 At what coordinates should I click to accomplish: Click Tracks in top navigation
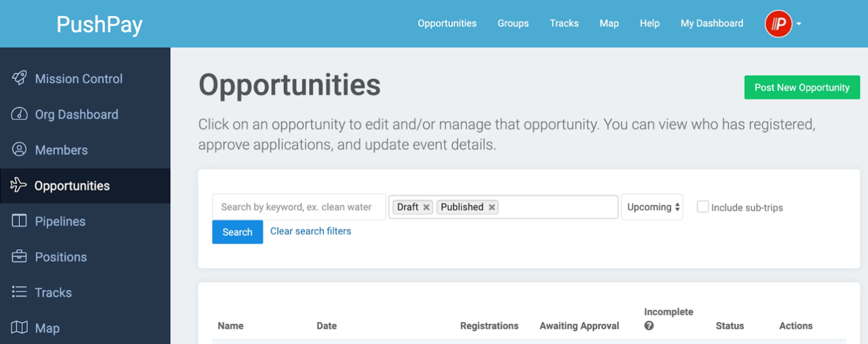pos(564,24)
